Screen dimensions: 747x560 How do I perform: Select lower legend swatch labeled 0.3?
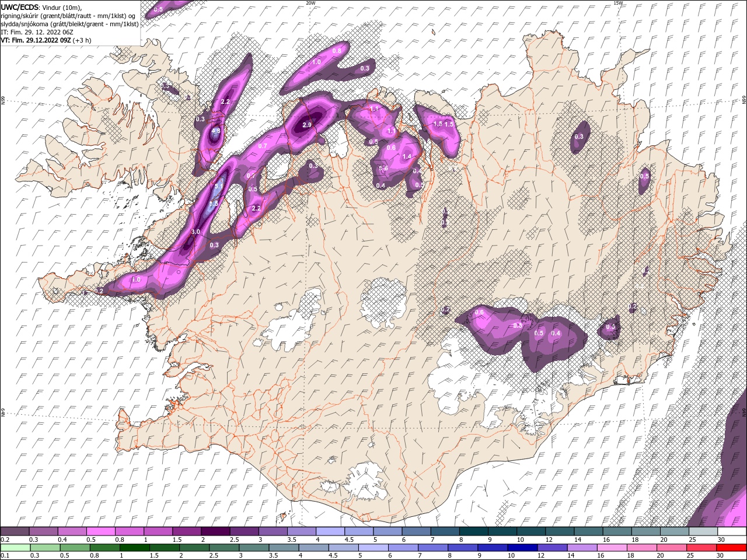click(x=45, y=548)
